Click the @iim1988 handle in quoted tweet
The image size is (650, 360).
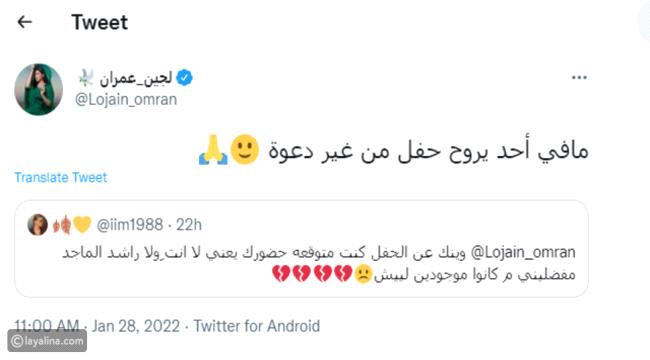click(129, 225)
